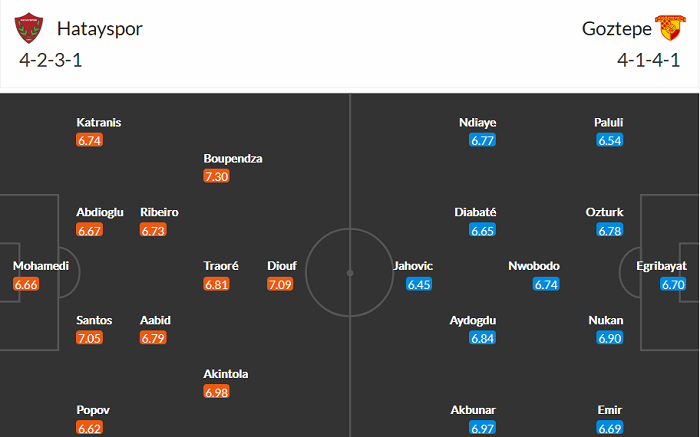
Task: Click Ndiaye's 6.77 rating badge
Action: coord(483,140)
